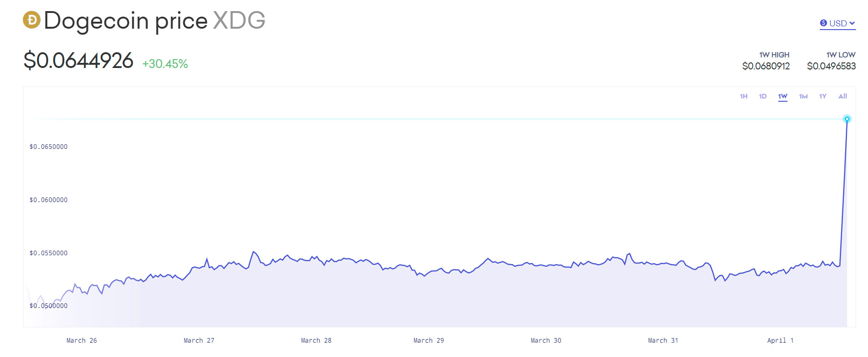Click the March 26 date axis label
Screen dimensions: 868x357
pyautogui.click(x=81, y=340)
